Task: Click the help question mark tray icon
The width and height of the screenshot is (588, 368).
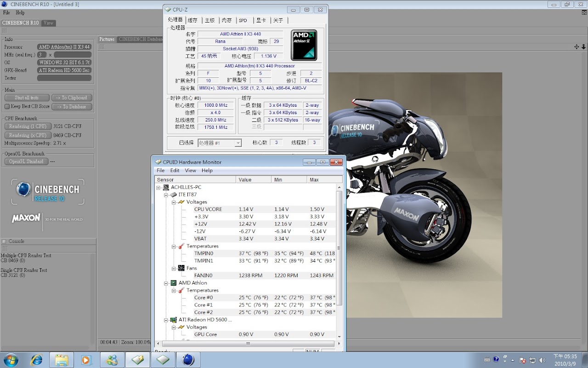Action: pos(496,360)
